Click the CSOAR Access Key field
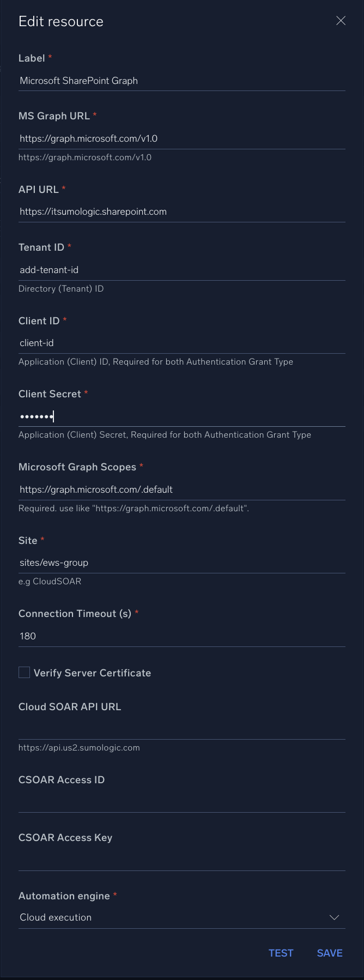The width and height of the screenshot is (364, 980). 181,859
